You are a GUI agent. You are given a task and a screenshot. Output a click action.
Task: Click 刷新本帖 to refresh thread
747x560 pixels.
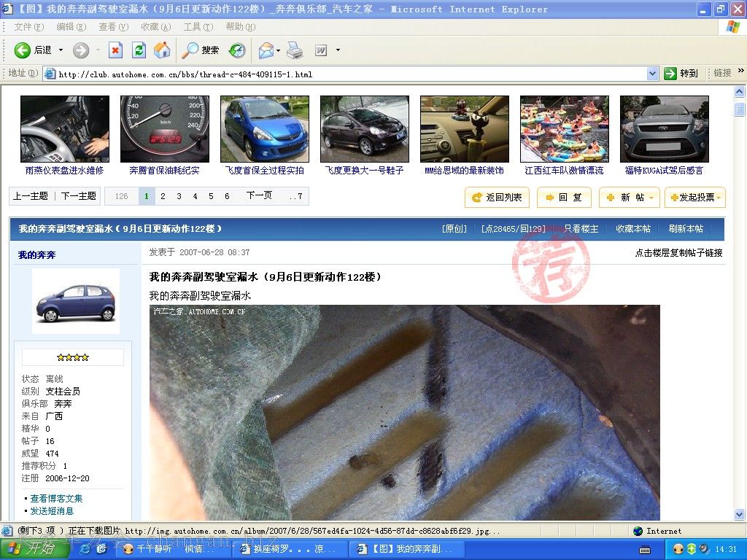[x=686, y=229]
